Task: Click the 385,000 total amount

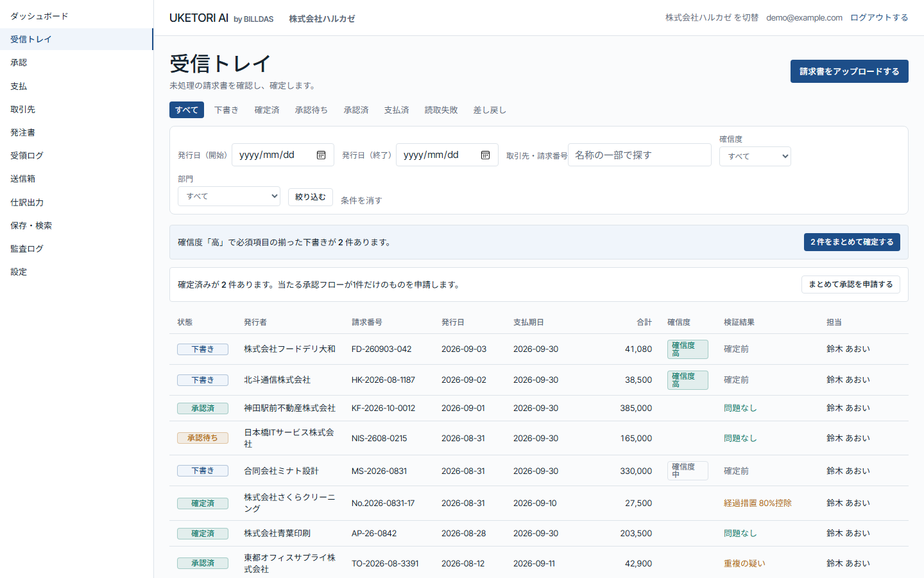Action: pos(636,408)
